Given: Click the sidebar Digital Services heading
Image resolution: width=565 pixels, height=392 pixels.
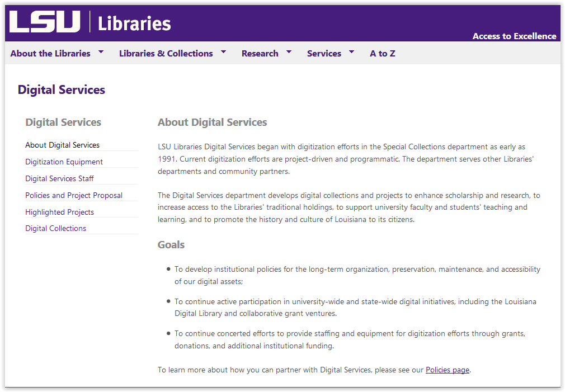Looking at the screenshot, I should 63,122.
